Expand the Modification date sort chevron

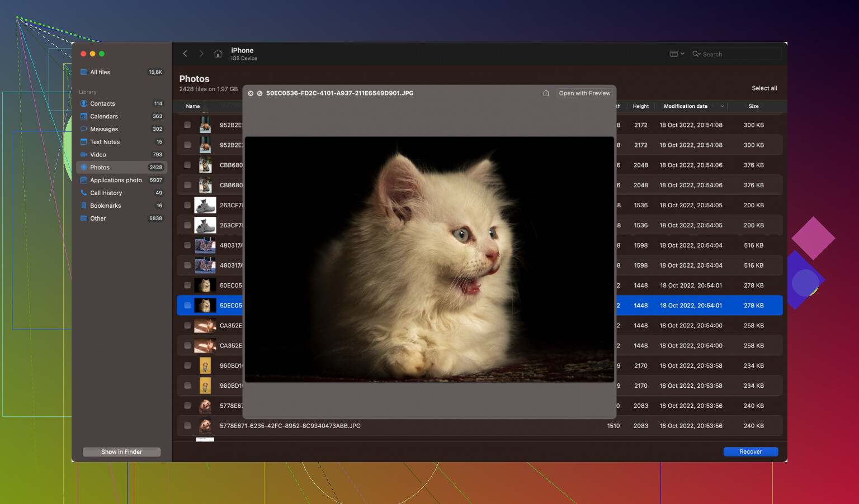click(x=722, y=106)
